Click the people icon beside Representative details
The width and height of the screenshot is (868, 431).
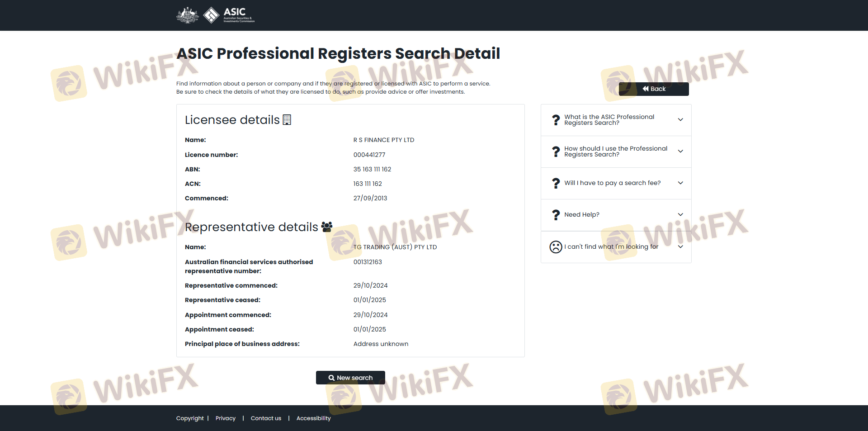pos(327,227)
